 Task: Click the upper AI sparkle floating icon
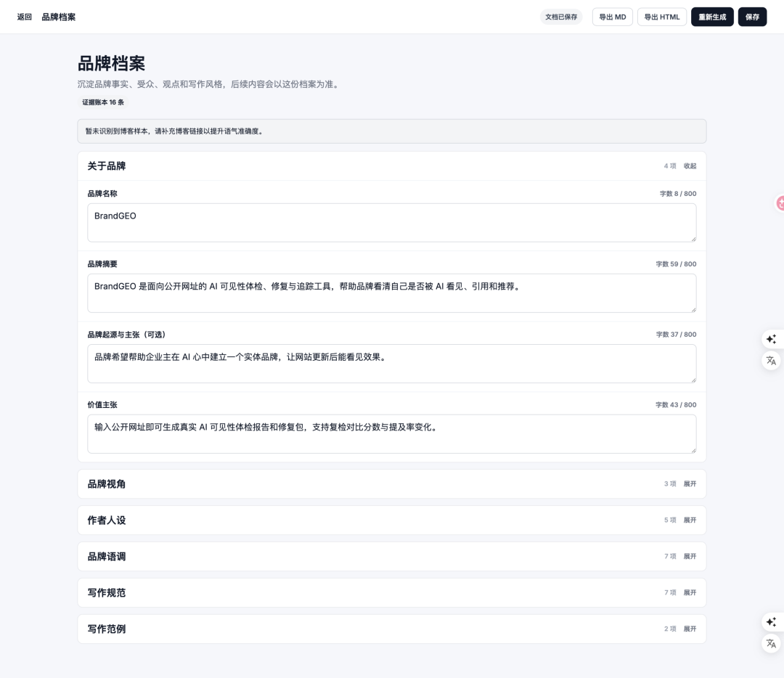click(771, 339)
